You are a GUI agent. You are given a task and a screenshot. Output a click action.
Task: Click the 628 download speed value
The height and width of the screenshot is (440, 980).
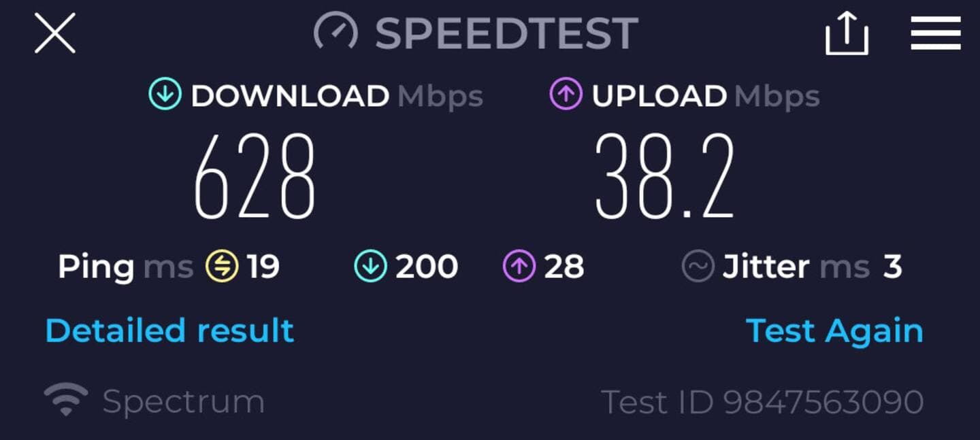pos(255,176)
